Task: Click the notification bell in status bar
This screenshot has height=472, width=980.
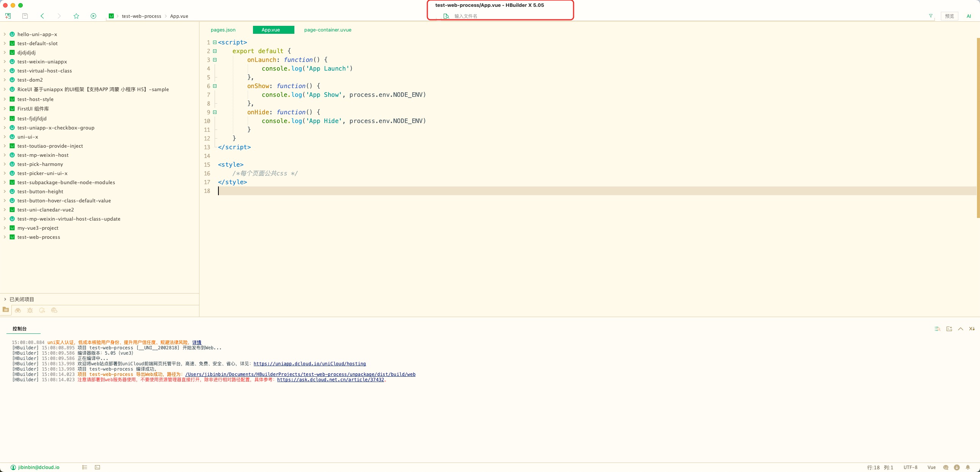Action: [967, 467]
